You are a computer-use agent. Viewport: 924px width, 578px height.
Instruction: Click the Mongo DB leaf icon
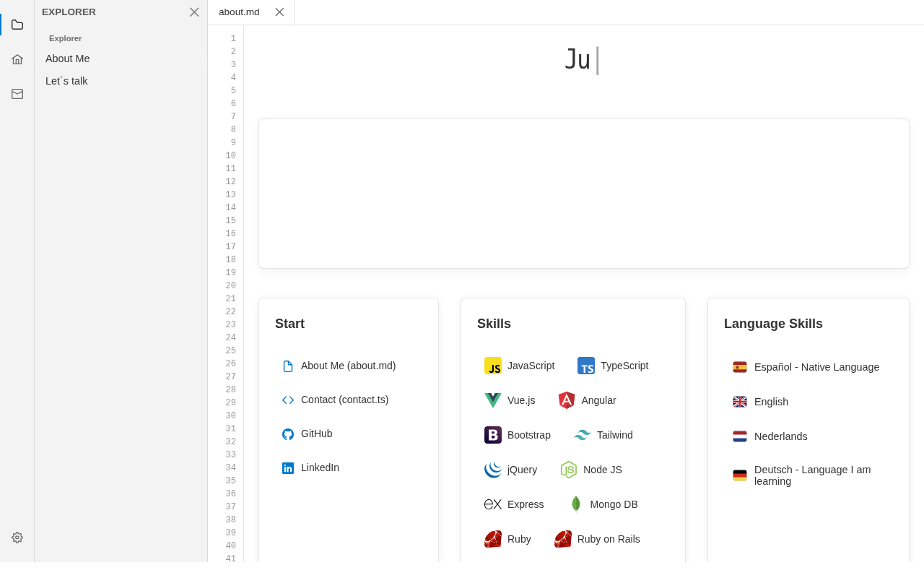click(576, 504)
